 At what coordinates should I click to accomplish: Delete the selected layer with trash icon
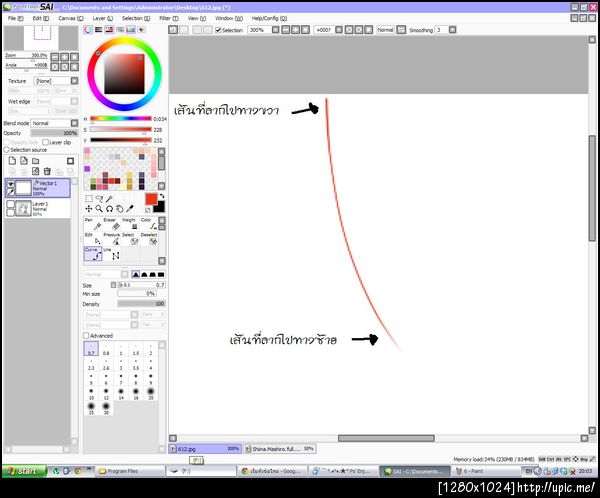pos(47,171)
